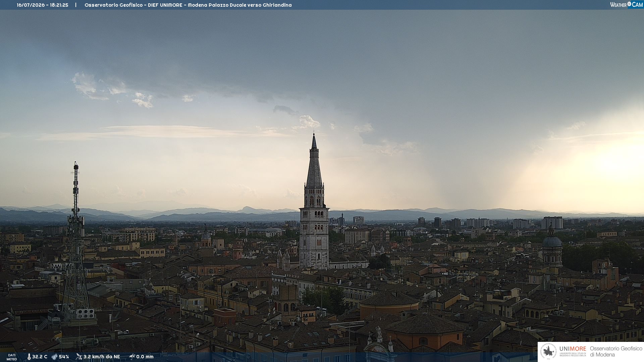
Task: Click the thermometer temperature icon
Action: [x=29, y=357]
